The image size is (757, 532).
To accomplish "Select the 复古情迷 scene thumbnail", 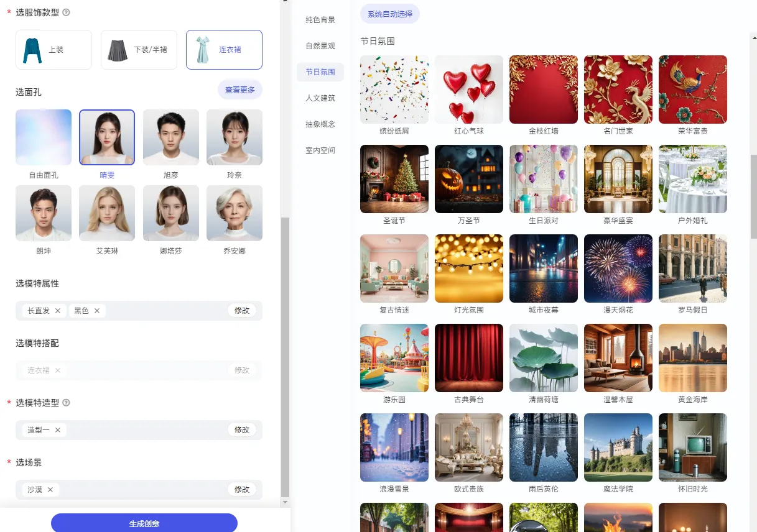I will 394,268.
